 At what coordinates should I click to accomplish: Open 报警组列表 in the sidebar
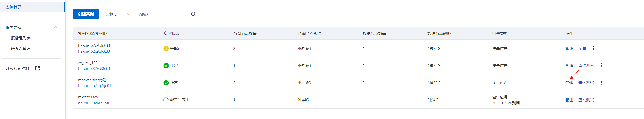(20, 38)
